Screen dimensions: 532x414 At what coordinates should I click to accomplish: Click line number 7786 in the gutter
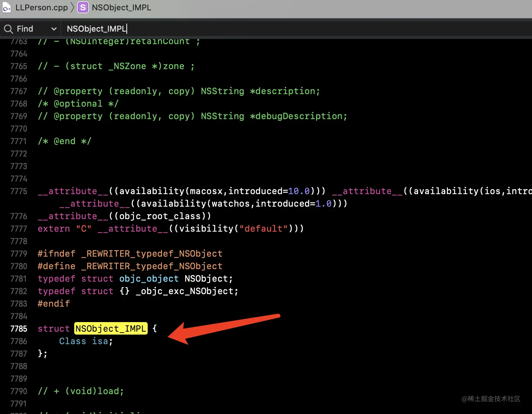19,341
